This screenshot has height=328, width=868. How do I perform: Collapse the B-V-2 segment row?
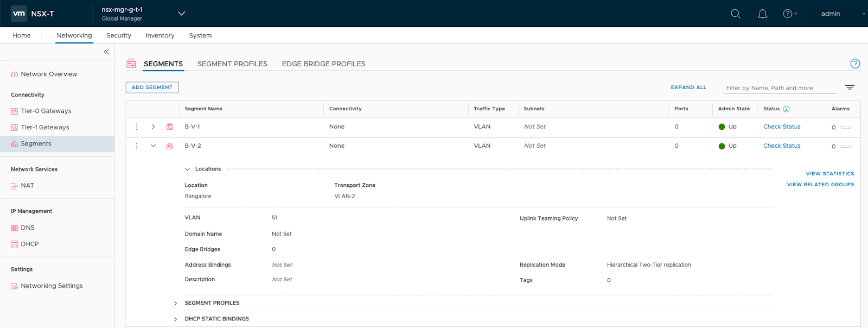pyautogui.click(x=154, y=146)
